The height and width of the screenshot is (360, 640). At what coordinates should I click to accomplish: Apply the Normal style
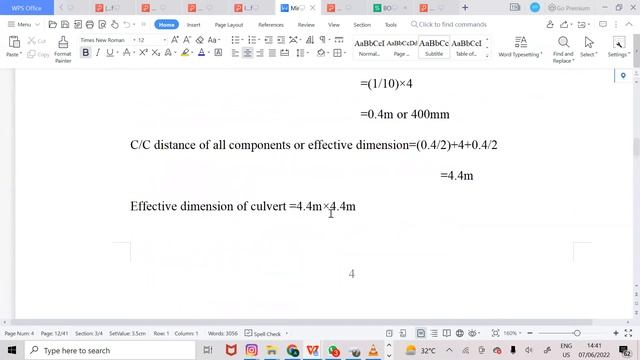pos(369,47)
